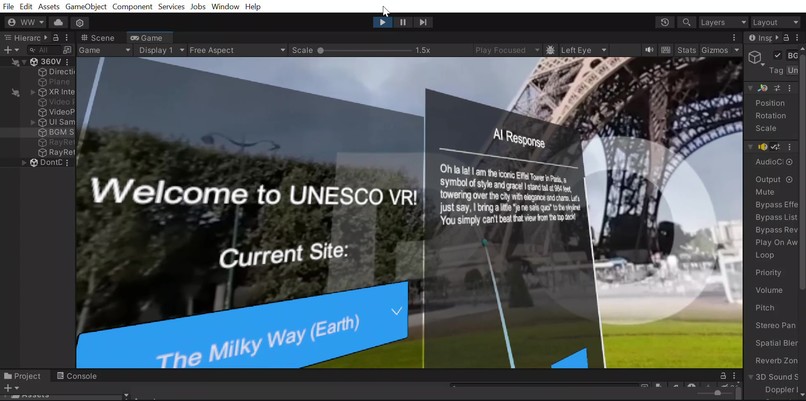Image resolution: width=806 pixels, height=401 pixels.
Task: Click the Inspector lock icon
Action: [x=785, y=38]
